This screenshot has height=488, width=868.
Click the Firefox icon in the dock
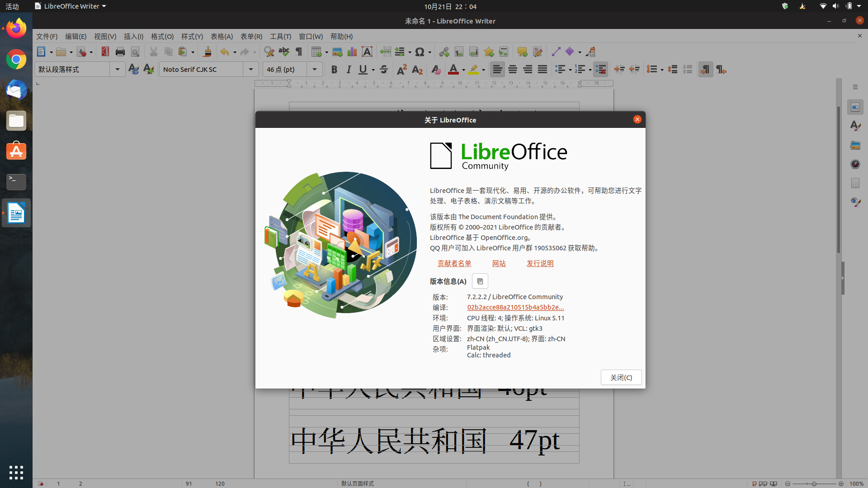tap(16, 28)
